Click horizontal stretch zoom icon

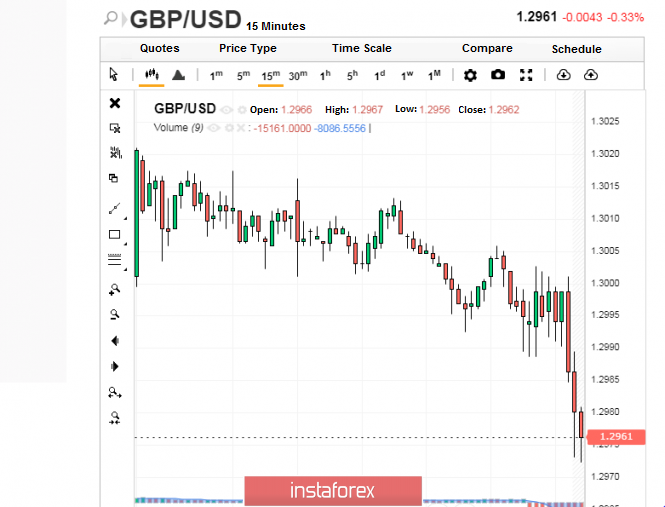(x=115, y=392)
